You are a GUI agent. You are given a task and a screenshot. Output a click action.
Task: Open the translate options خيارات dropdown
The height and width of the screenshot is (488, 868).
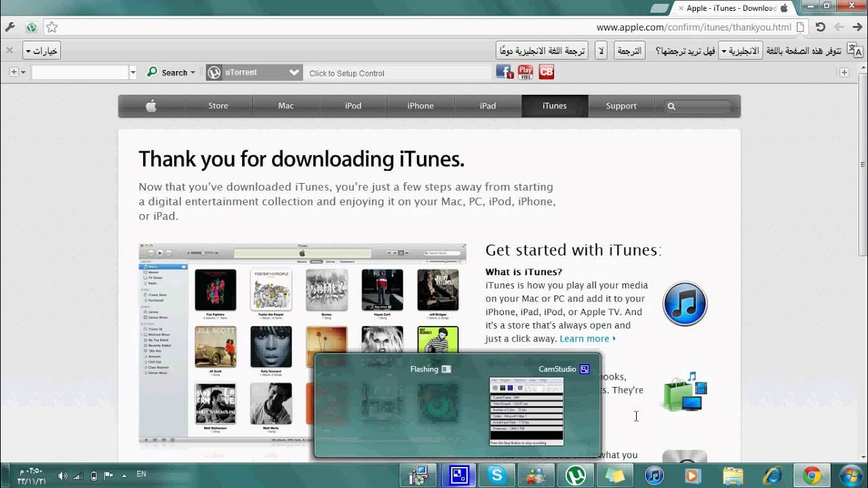pyautogui.click(x=41, y=51)
